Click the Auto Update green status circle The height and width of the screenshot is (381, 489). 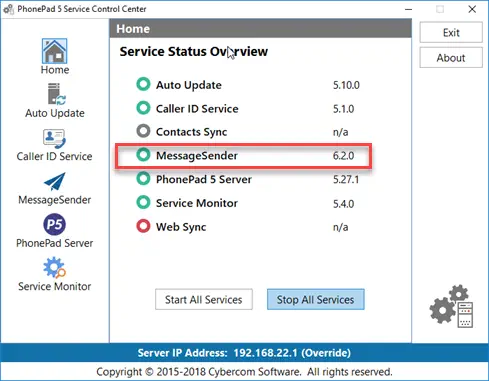pyautogui.click(x=143, y=84)
